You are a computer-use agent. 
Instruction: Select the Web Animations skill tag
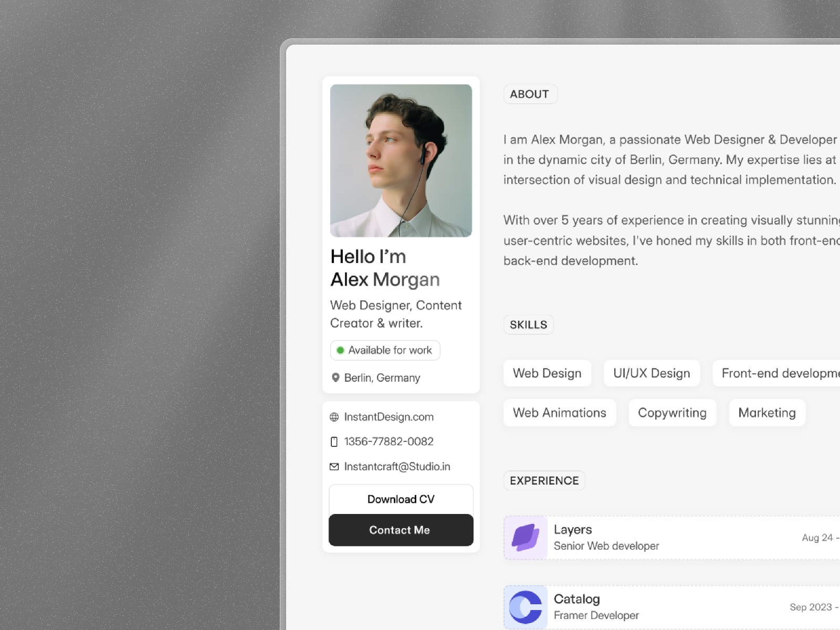click(560, 413)
